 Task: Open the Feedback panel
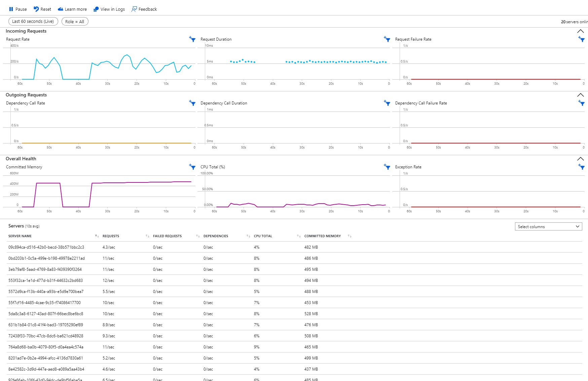click(144, 9)
